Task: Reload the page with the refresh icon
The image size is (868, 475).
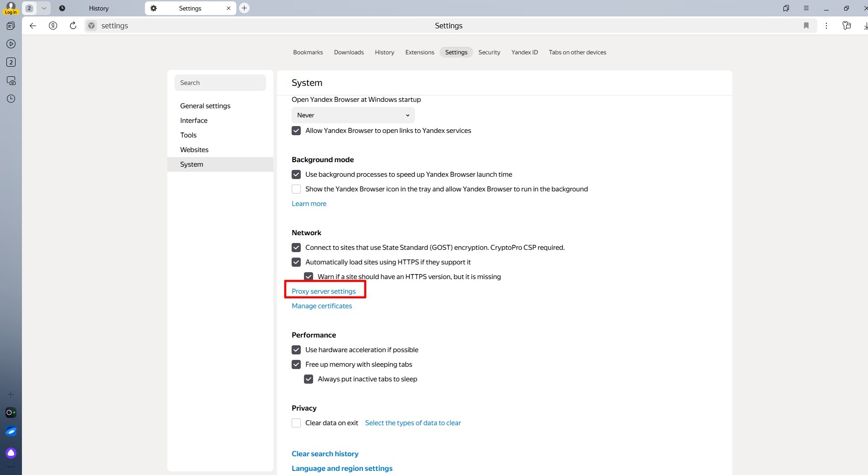Action: pyautogui.click(x=73, y=26)
